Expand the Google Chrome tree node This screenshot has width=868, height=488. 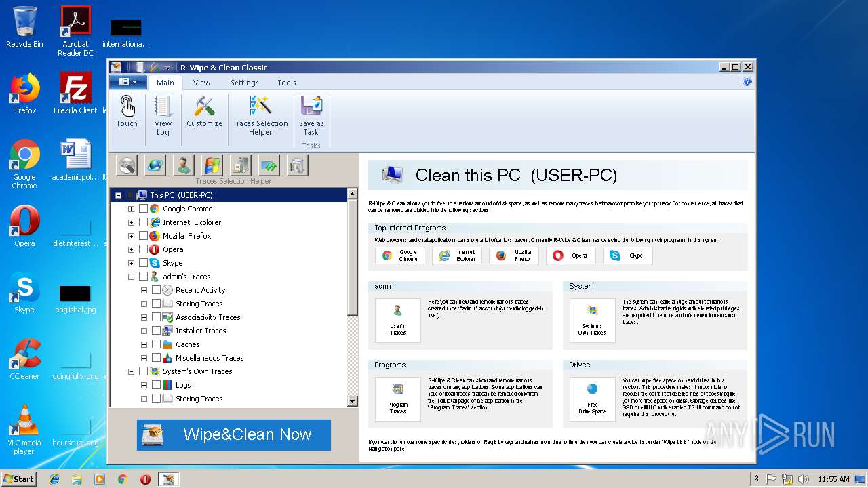tap(131, 209)
